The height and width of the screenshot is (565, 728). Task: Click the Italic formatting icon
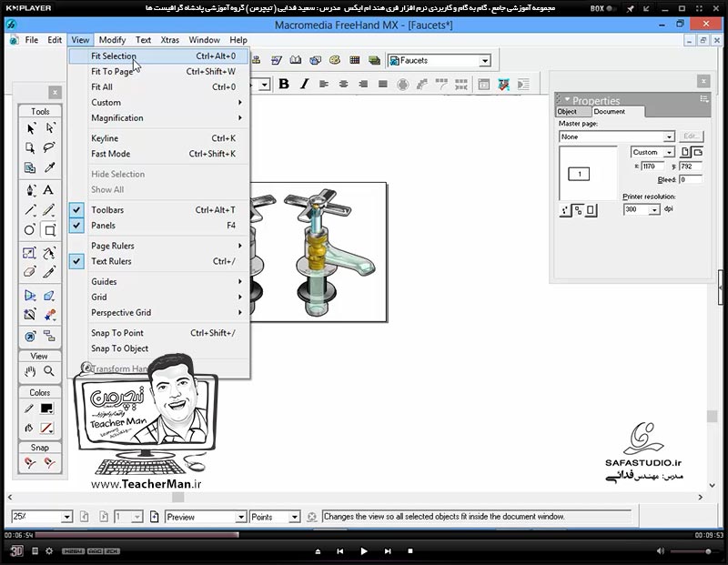pyautogui.click(x=304, y=84)
